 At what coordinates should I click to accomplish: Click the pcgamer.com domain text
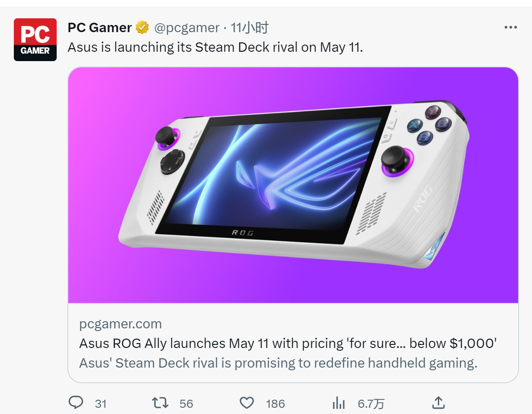(121, 324)
